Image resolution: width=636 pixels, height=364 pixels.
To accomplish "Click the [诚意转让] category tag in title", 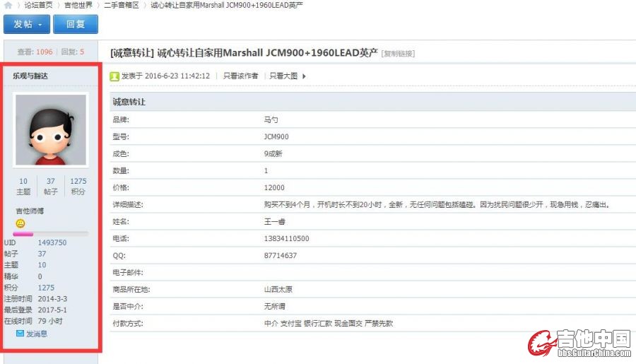I will 132,53.
